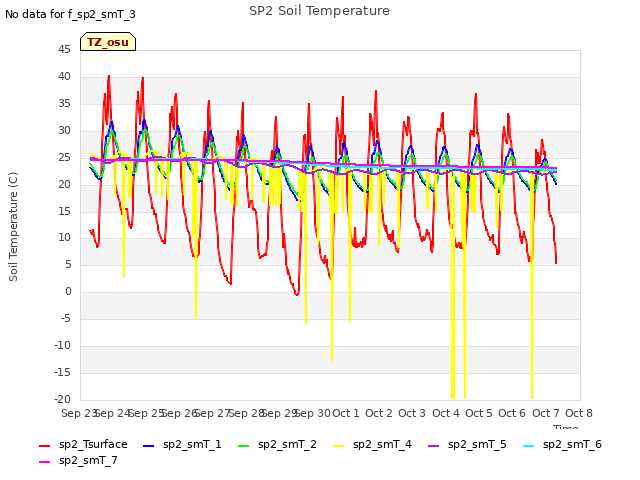Click the 0 y-axis tick label
Screen dimensions: 640x480
(68, 292)
